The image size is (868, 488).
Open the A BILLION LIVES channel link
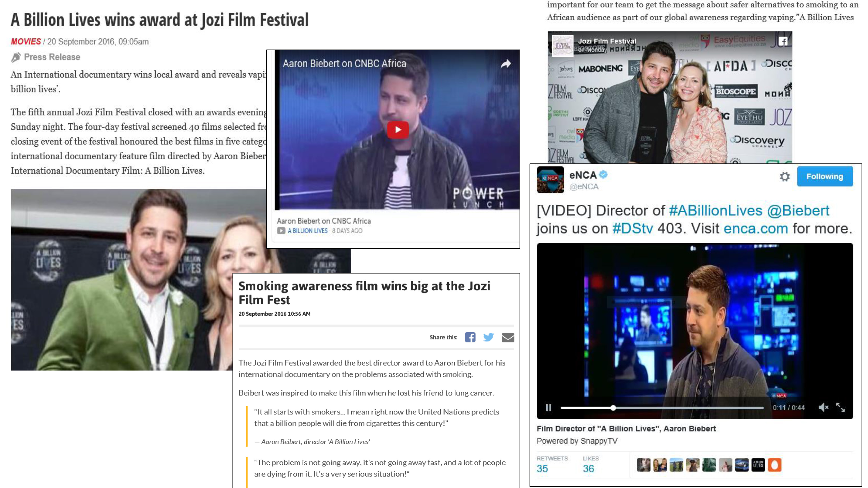(x=307, y=231)
